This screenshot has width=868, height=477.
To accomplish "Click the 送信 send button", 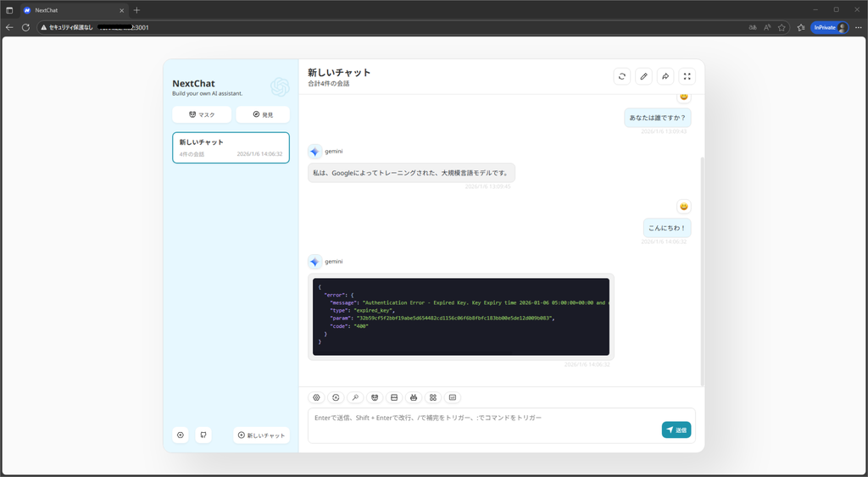I will (x=676, y=430).
